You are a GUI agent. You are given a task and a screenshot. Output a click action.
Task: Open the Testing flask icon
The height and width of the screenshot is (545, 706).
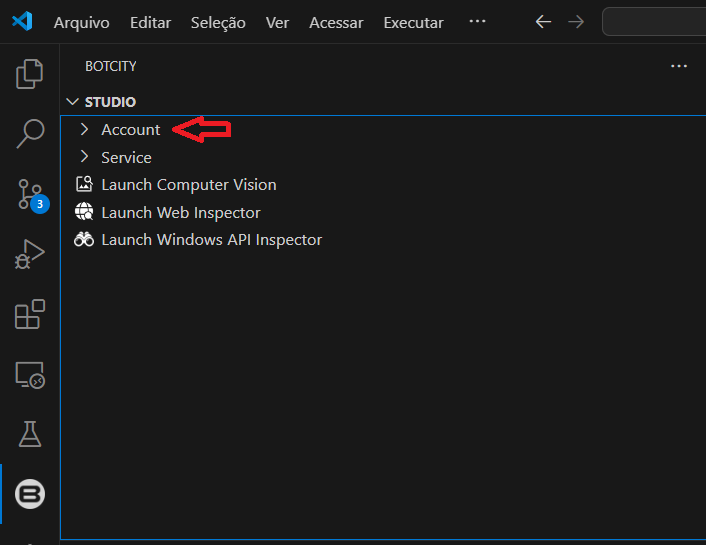30,434
